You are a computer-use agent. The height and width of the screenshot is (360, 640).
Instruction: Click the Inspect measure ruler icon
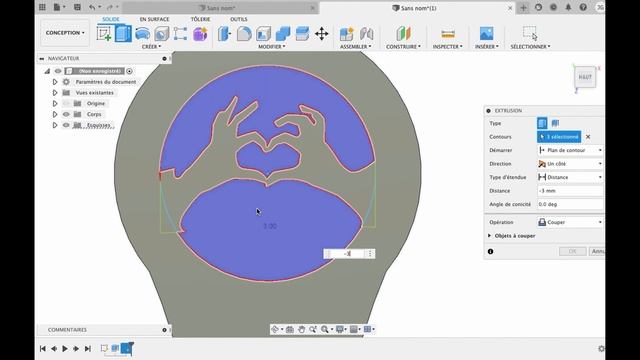pyautogui.click(x=448, y=34)
